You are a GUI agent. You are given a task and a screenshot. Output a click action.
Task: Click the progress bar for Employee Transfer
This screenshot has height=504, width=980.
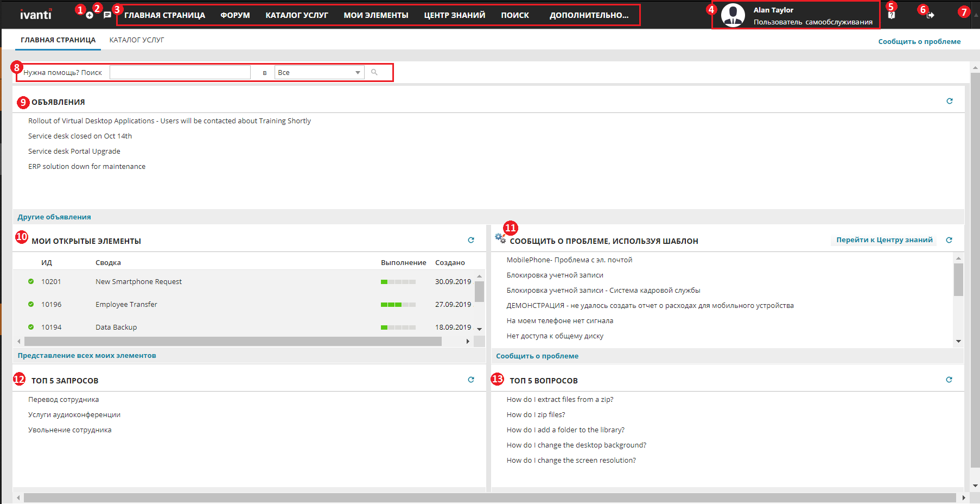pyautogui.click(x=398, y=305)
